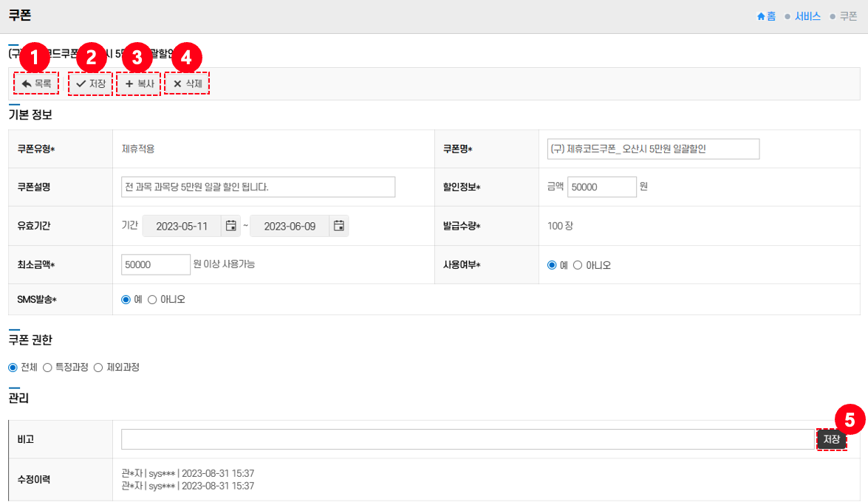Open the start date calendar icon
The image size is (868, 502).
(231, 226)
